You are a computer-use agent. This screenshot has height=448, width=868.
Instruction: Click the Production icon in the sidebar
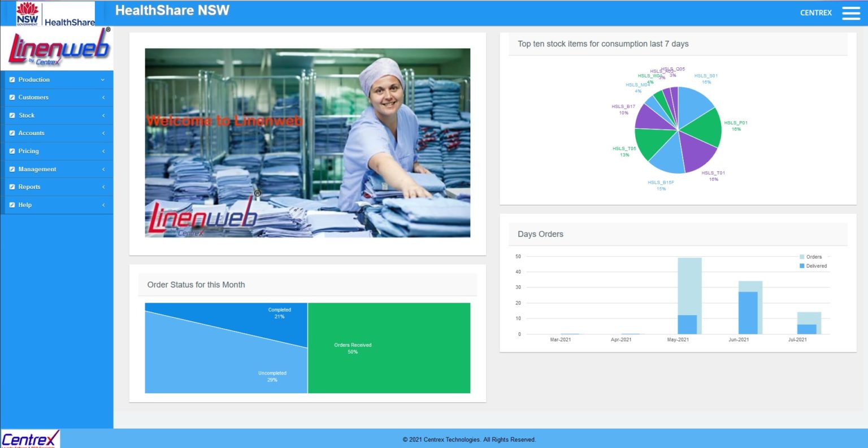coord(11,80)
